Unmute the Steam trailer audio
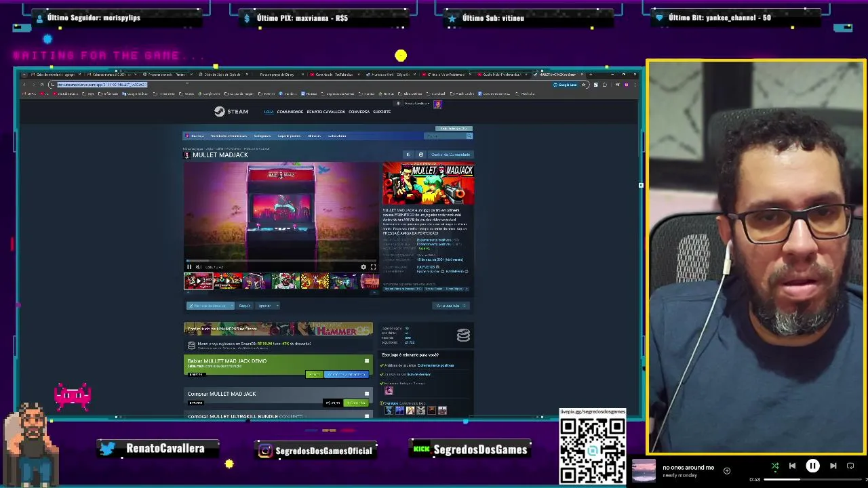The width and height of the screenshot is (868, 488). pos(198,267)
